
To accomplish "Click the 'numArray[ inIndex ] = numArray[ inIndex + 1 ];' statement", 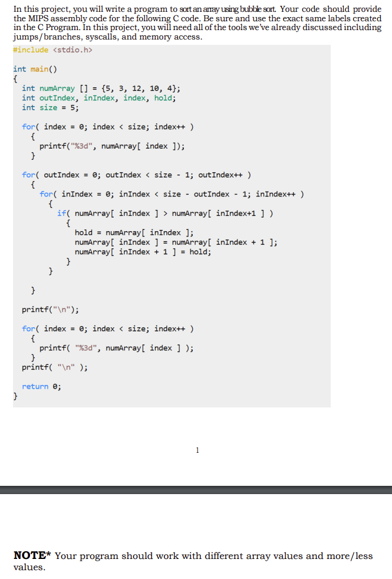I will 176,242.
